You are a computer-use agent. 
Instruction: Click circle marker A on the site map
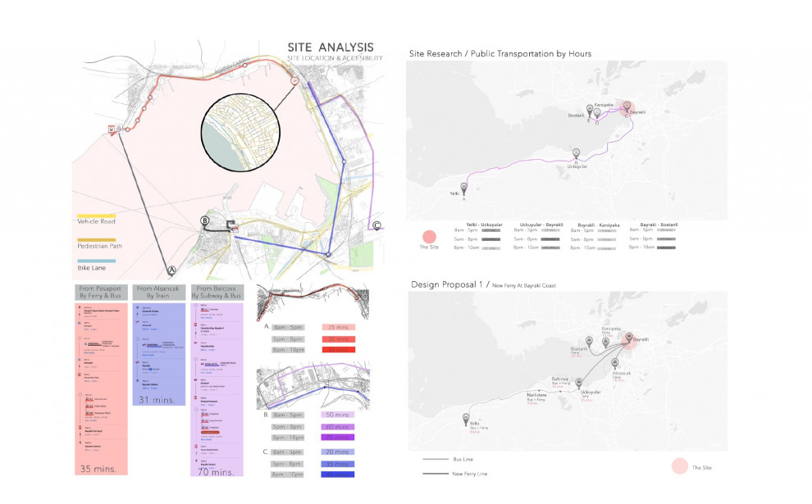[x=171, y=270]
